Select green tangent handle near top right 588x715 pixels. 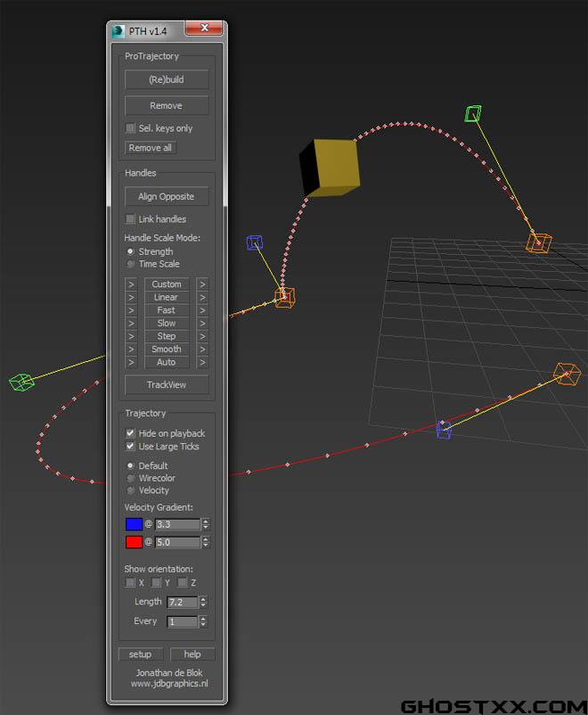click(x=473, y=114)
